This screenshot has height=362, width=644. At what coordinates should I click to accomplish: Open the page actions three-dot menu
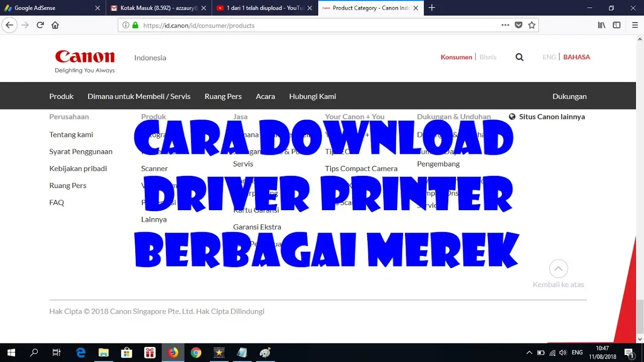tap(506, 25)
